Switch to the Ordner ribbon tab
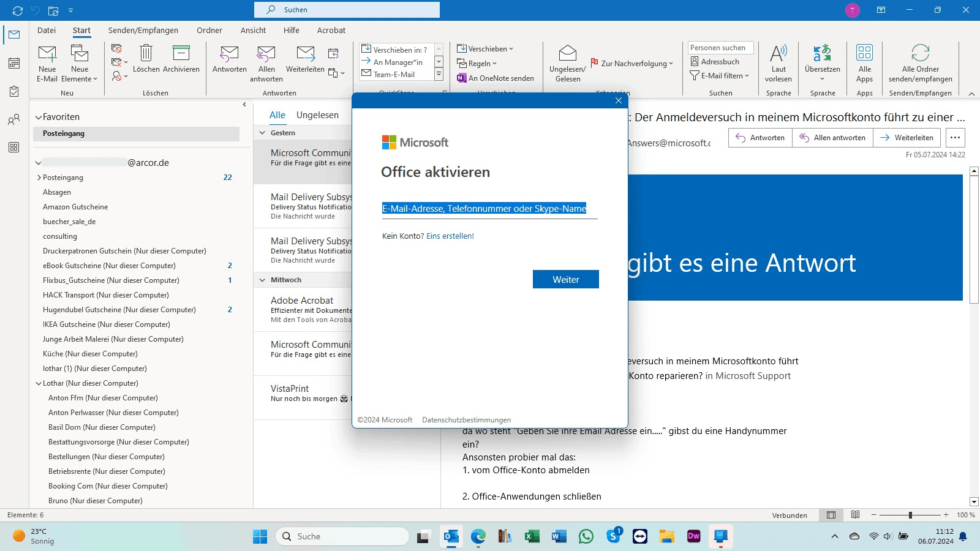 pos(209,30)
